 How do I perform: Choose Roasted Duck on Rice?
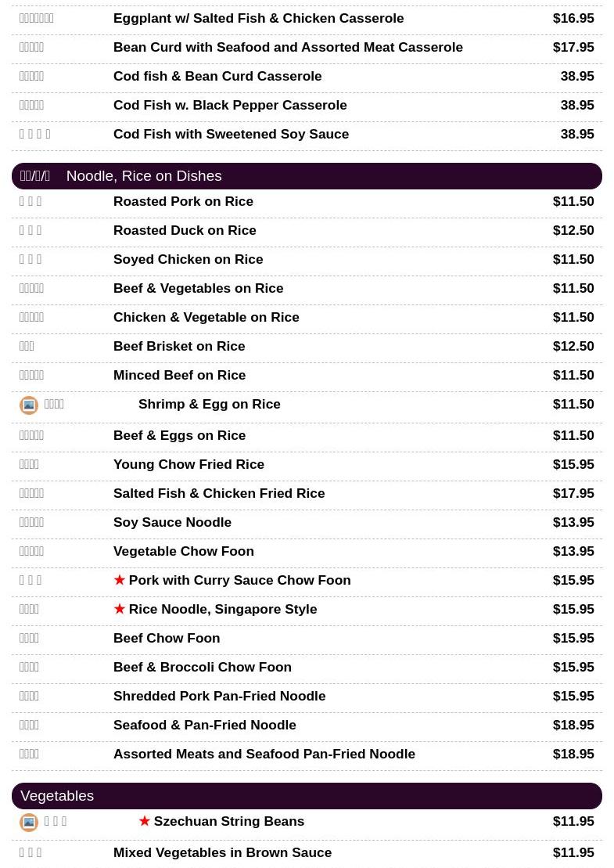tap(307, 230)
